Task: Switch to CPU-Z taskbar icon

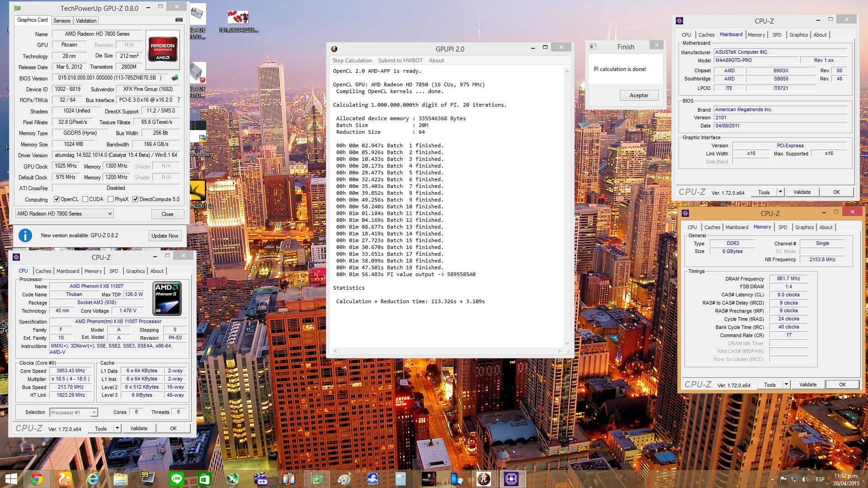Action: coord(511,479)
